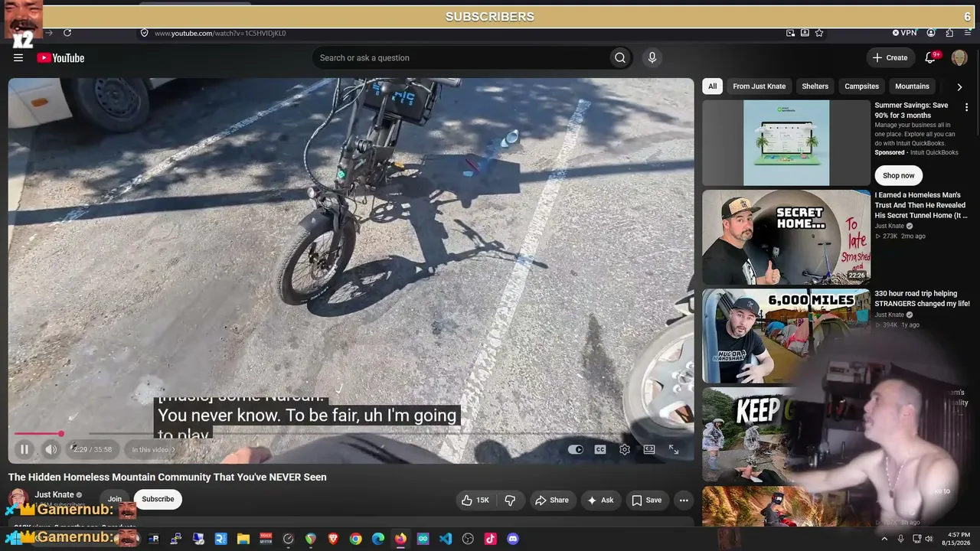Image resolution: width=980 pixels, height=551 pixels.
Task: Launch Brave browser from the taskbar
Action: (x=333, y=539)
